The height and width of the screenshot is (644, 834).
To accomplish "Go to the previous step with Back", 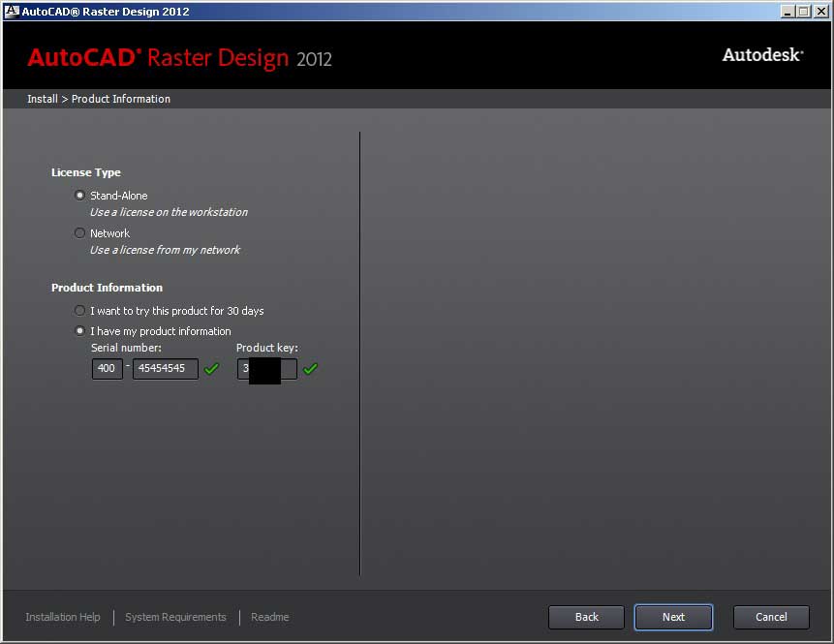I will point(586,617).
